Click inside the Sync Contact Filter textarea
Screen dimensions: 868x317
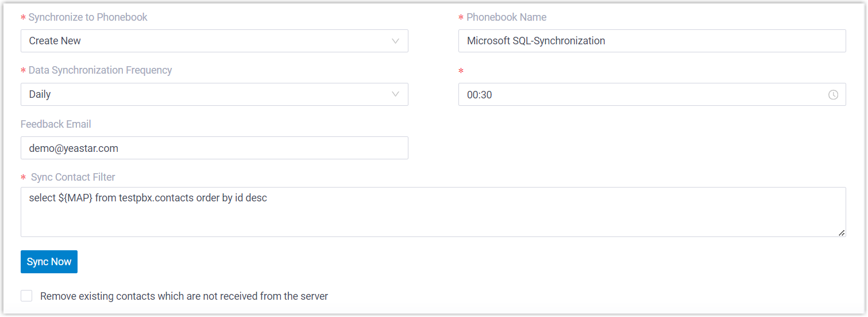[x=433, y=217]
